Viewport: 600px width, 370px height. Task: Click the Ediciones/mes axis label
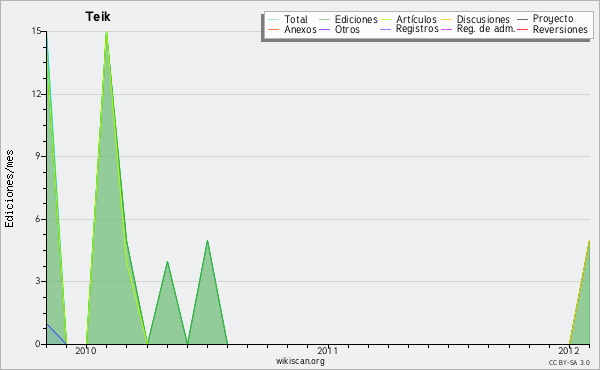(9, 189)
